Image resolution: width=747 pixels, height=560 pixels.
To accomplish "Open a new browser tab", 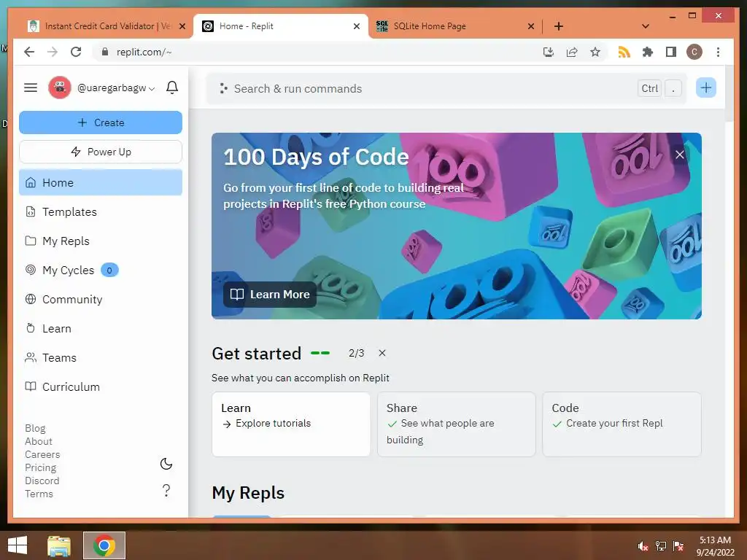I will pos(559,26).
